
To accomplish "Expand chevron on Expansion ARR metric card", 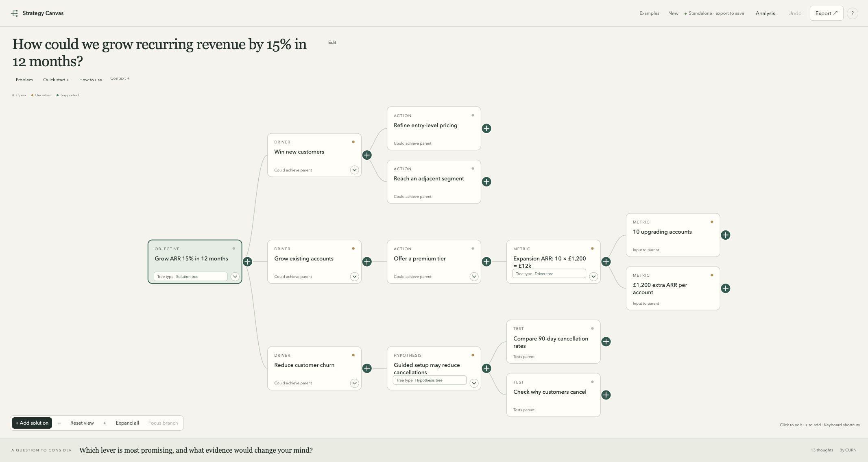I will 593,276.
